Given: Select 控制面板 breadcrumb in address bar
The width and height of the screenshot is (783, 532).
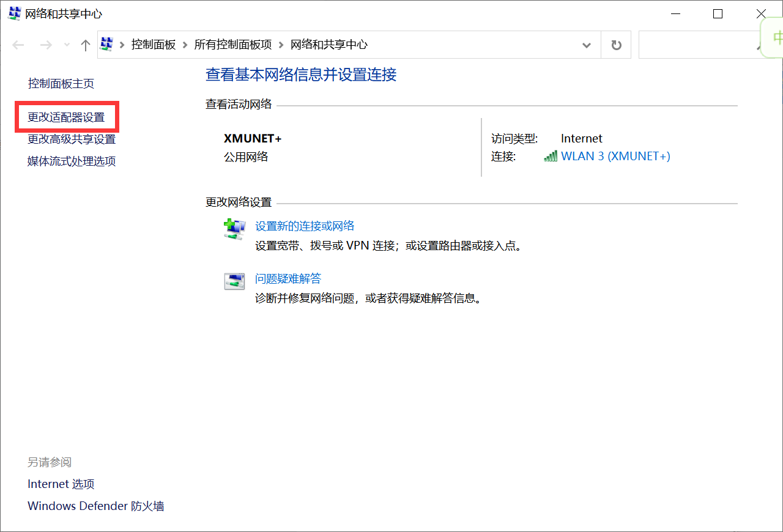Looking at the screenshot, I should (154, 45).
